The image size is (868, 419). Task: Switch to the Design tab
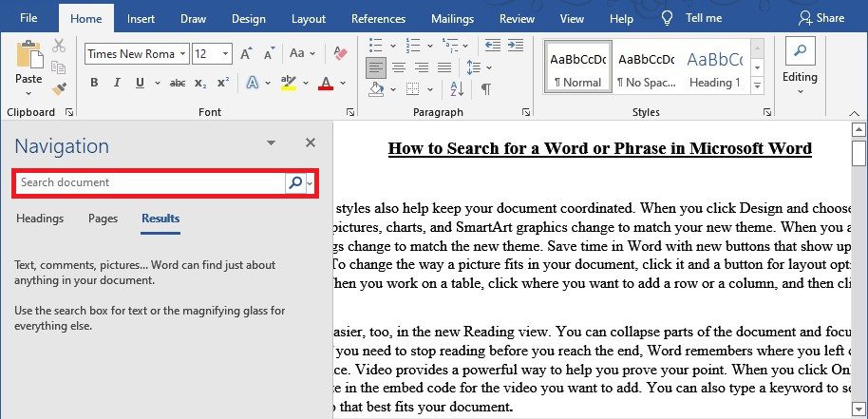249,19
